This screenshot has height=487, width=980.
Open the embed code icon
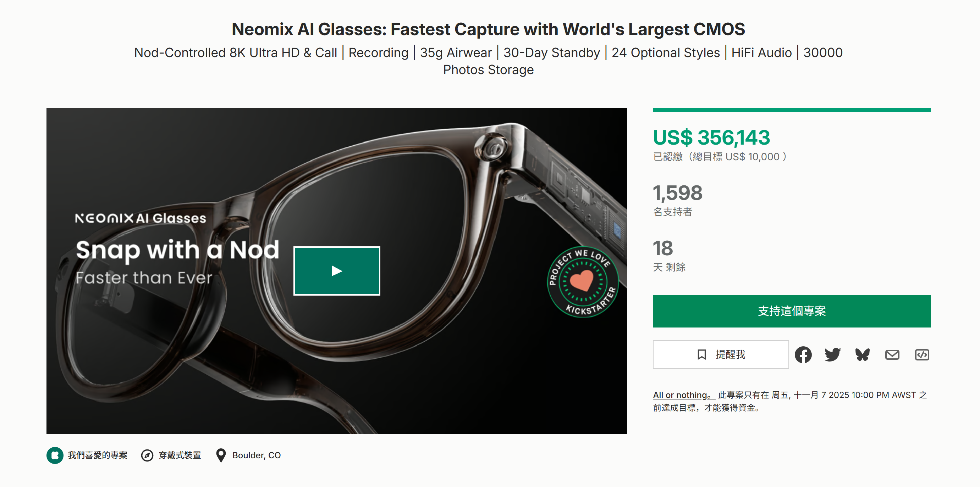click(x=921, y=355)
